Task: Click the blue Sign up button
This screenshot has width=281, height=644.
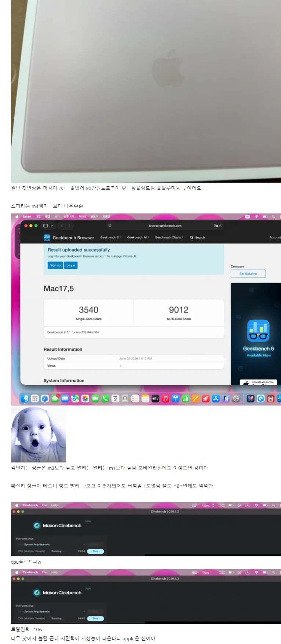Action: [55, 265]
